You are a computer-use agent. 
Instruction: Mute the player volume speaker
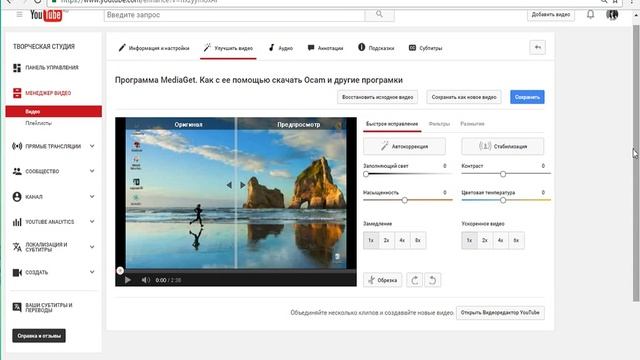tap(145, 280)
